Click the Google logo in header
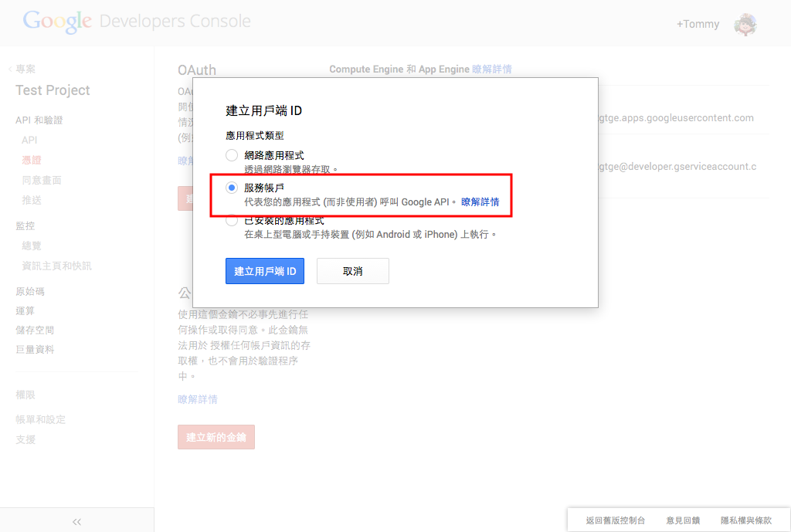This screenshot has width=791, height=532. click(57, 22)
